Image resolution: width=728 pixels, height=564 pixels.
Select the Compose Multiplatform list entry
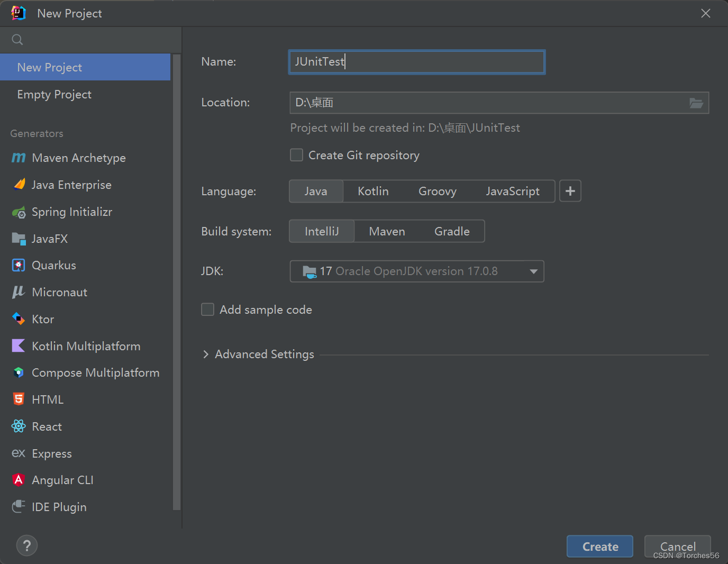[x=85, y=372]
